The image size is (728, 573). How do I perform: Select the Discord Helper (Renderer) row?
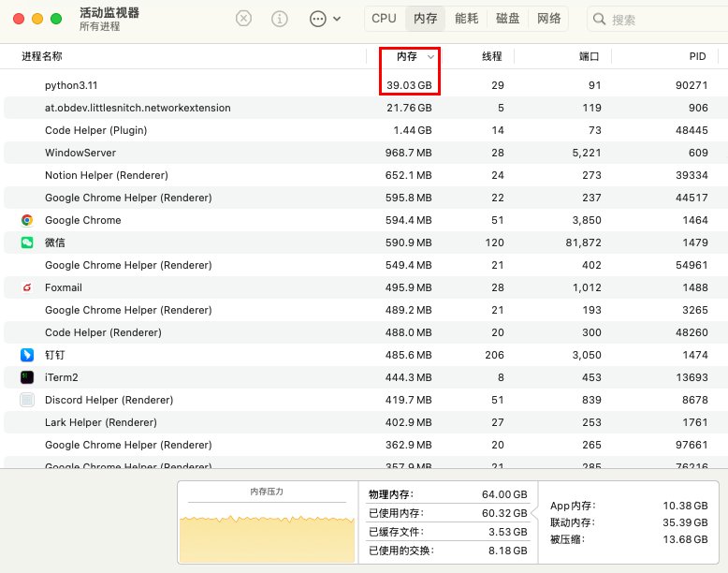(x=364, y=400)
